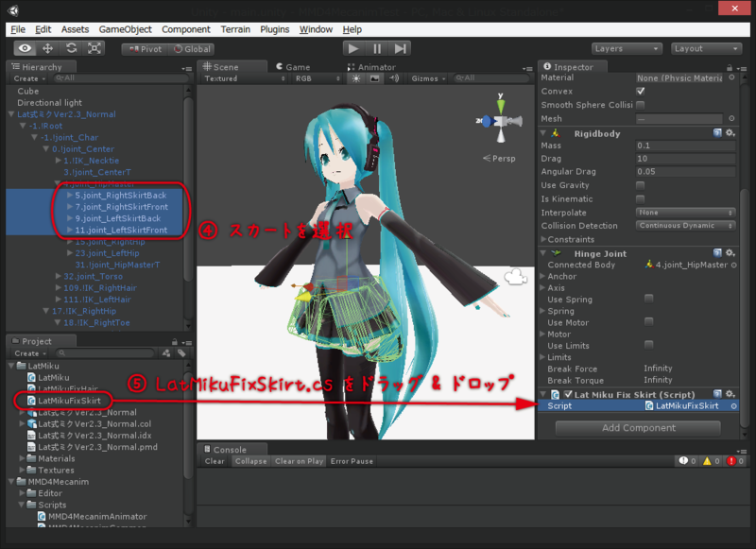This screenshot has height=549, width=756.
Task: Click Project search by type icon
Action: (166, 353)
